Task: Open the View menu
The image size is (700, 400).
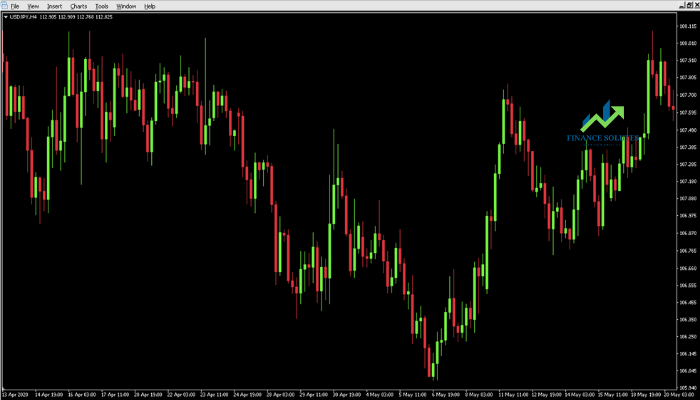Action: pyautogui.click(x=33, y=6)
